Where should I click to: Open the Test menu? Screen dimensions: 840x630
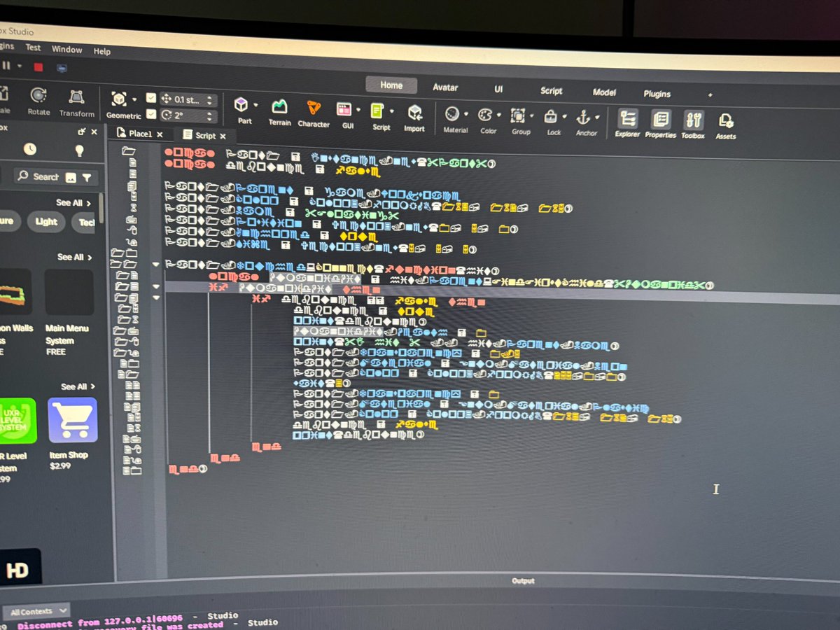click(33, 48)
